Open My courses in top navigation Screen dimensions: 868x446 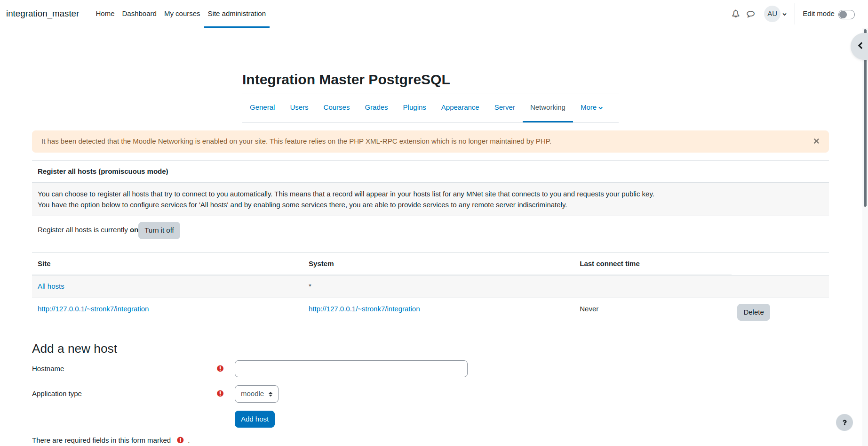pyautogui.click(x=182, y=14)
